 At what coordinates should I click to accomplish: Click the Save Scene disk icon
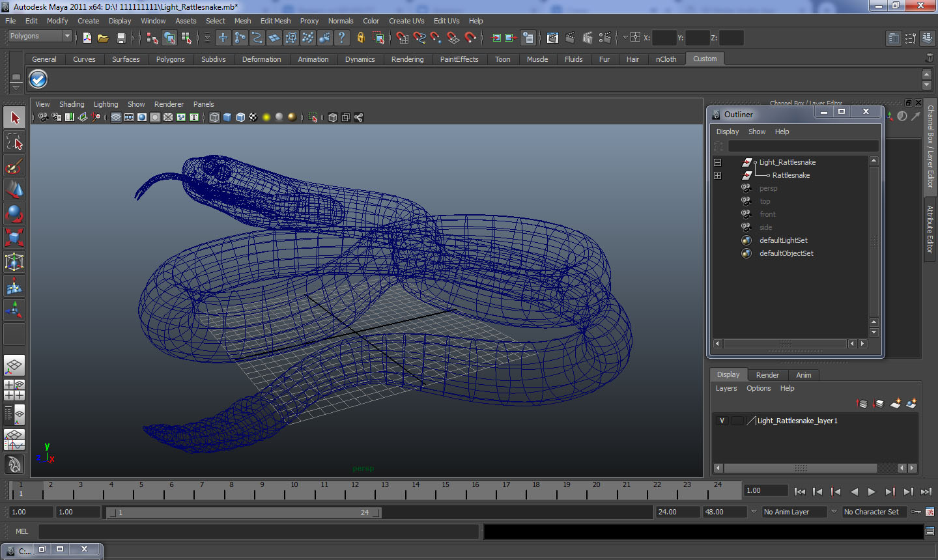(121, 38)
